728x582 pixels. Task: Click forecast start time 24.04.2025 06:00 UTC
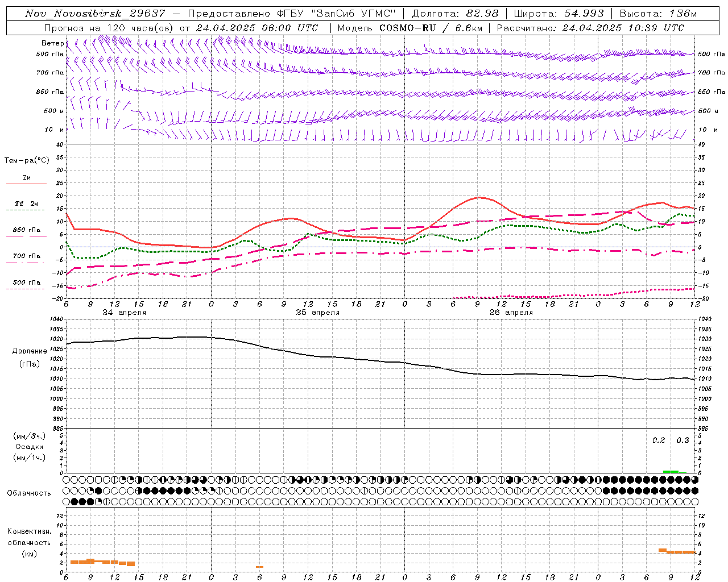(x=257, y=28)
